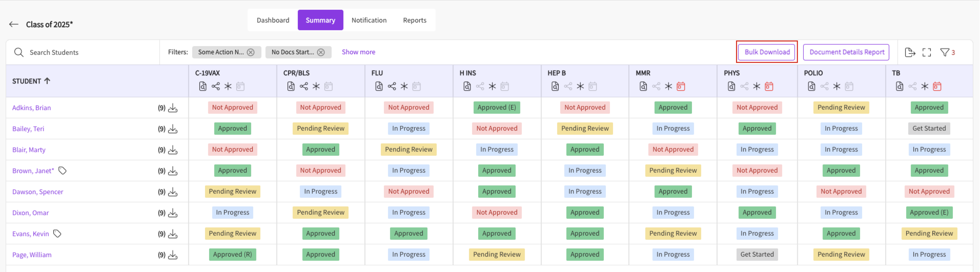Click the asterisk icon under HEP B
The image size is (980, 272).
pos(580,86)
